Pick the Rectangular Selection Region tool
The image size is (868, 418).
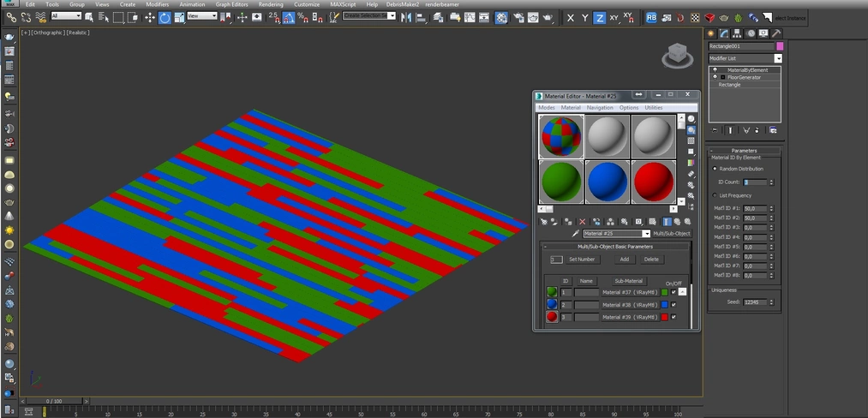[x=118, y=18]
